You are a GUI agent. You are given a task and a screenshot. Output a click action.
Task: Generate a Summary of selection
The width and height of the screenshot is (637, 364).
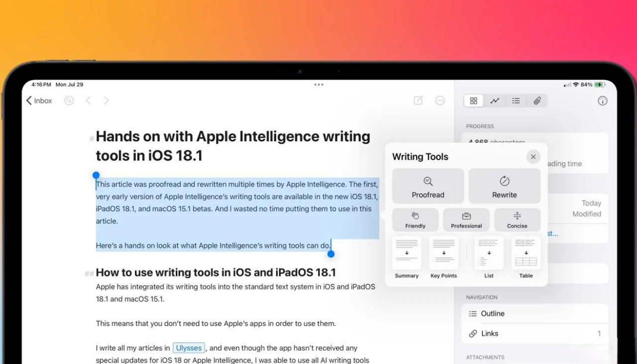[407, 258]
